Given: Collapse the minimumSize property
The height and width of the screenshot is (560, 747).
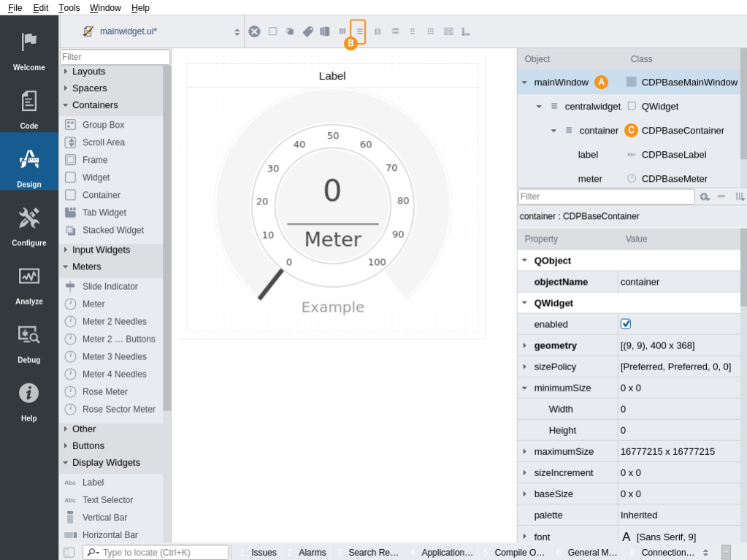Looking at the screenshot, I should point(524,388).
